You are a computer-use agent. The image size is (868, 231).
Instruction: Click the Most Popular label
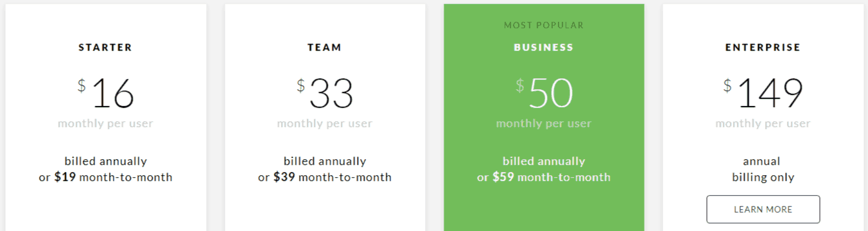pyautogui.click(x=544, y=26)
